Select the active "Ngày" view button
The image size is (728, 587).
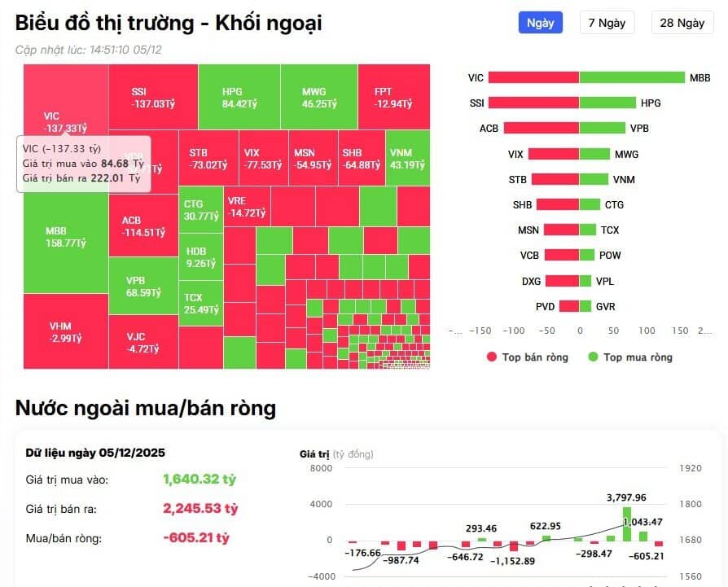pyautogui.click(x=540, y=22)
